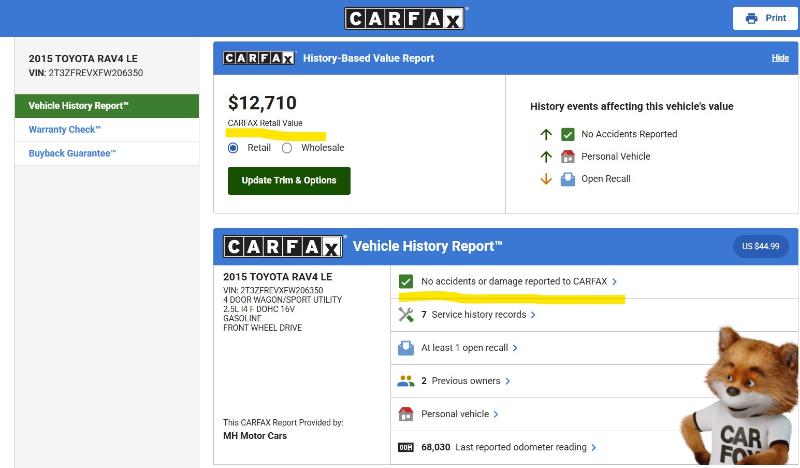Click the wrench service history icon
This screenshot has width=800, height=468.
pyautogui.click(x=406, y=315)
